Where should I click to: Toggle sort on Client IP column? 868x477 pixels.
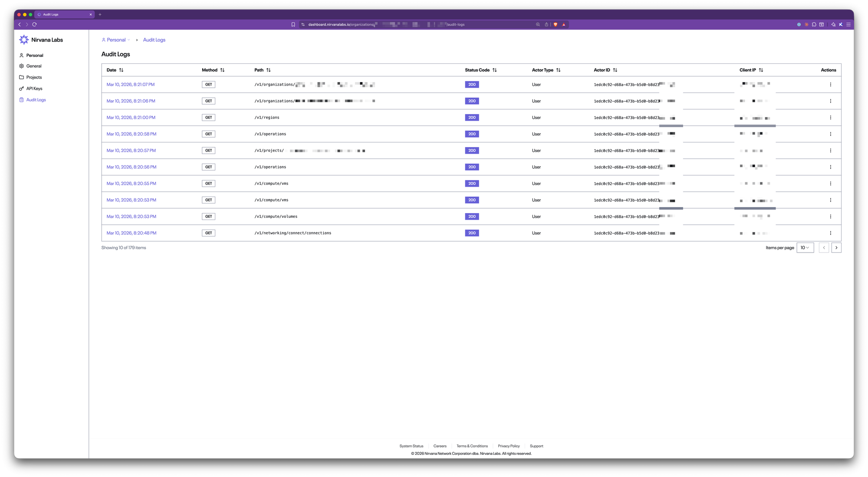pyautogui.click(x=761, y=70)
